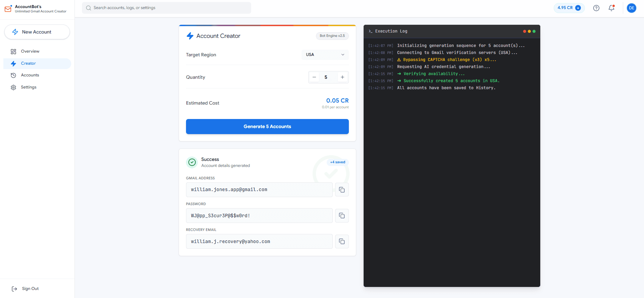Click the +4 saved badge

click(x=337, y=162)
